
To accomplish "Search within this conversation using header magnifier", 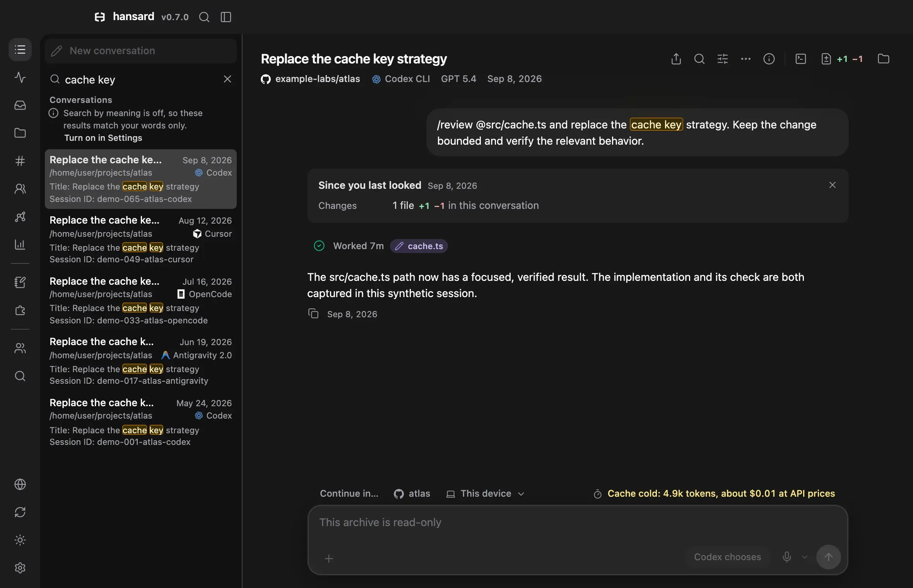I will (x=699, y=59).
